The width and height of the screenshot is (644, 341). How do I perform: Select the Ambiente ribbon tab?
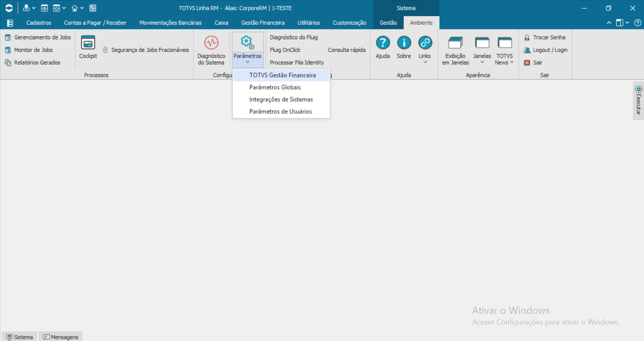(421, 23)
